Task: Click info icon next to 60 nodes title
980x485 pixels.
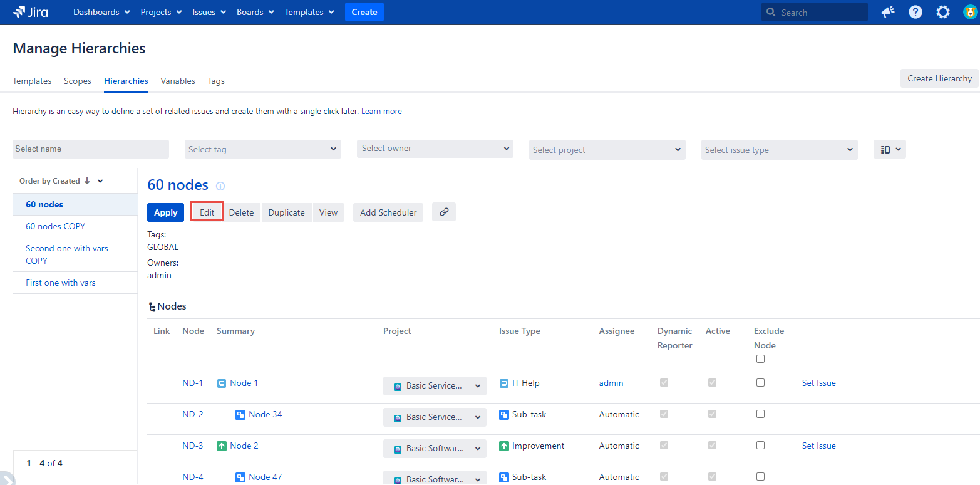Action: [x=220, y=186]
